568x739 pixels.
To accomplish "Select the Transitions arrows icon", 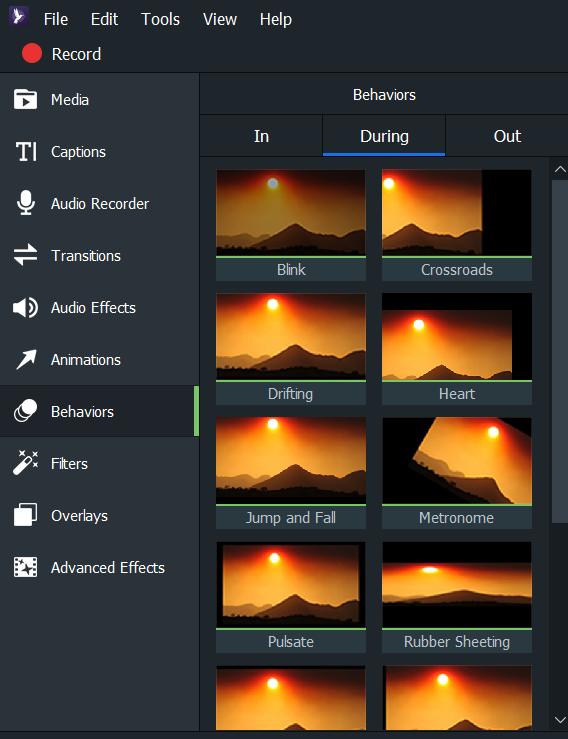I will (x=25, y=255).
